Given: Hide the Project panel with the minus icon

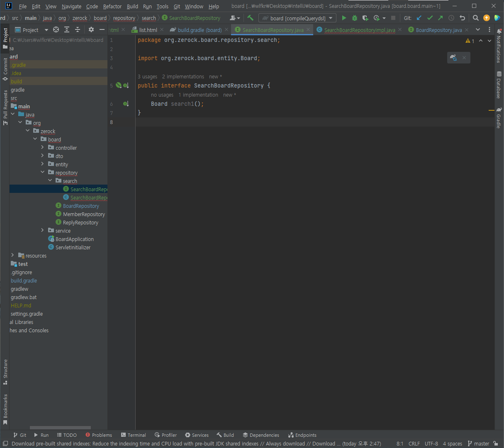Looking at the screenshot, I should click(102, 29).
